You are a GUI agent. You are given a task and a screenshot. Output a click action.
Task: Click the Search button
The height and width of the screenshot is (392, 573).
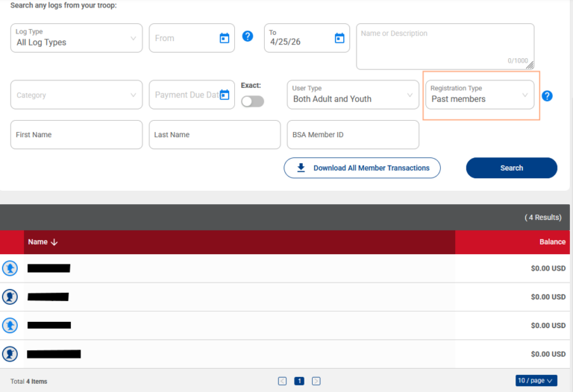(x=512, y=168)
